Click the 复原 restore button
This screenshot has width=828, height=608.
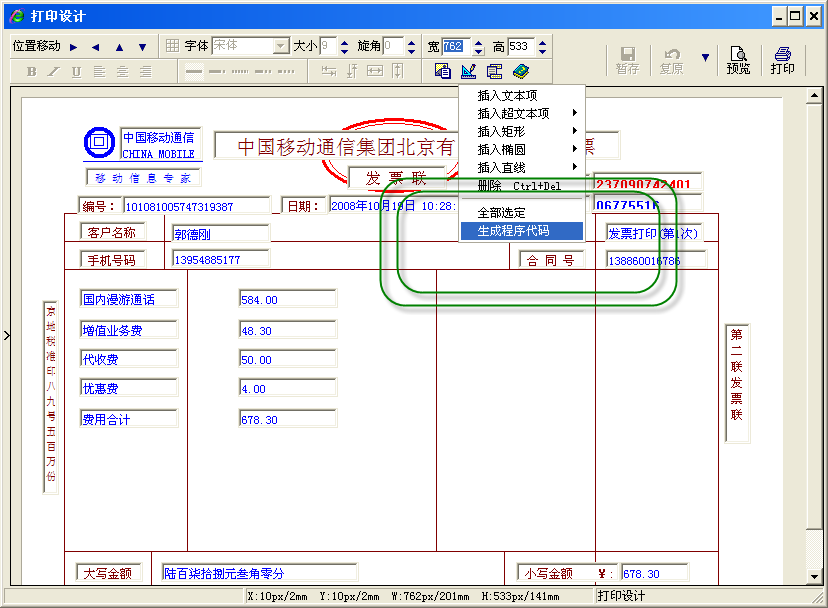[671, 60]
